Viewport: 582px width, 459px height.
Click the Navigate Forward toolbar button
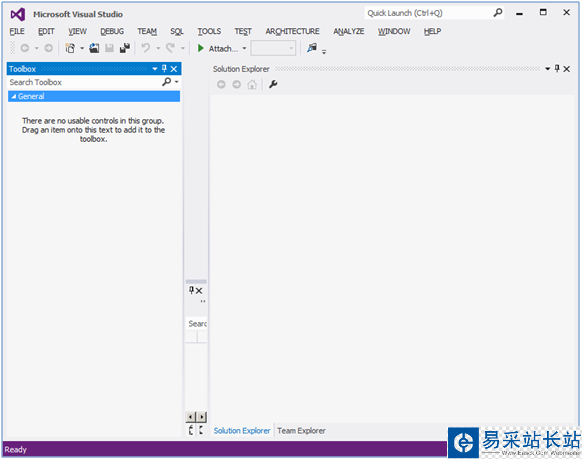(x=48, y=48)
